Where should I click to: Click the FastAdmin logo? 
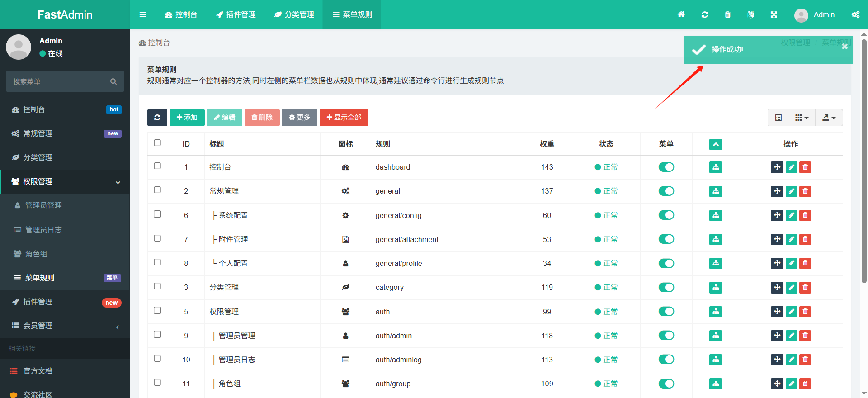tap(65, 14)
